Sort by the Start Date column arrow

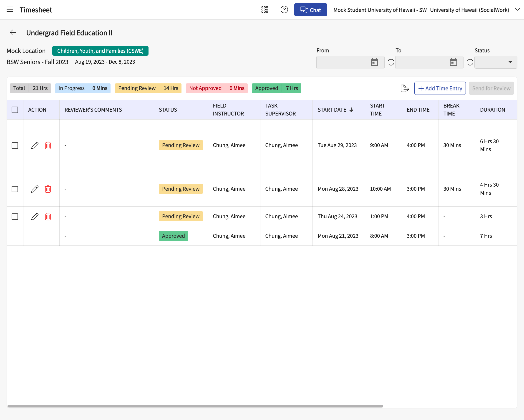(351, 110)
